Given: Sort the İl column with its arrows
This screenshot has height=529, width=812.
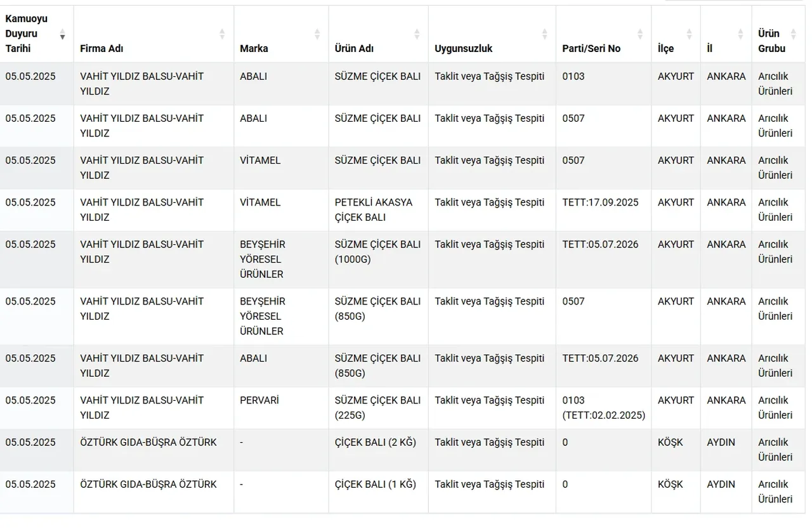Looking at the screenshot, I should (740, 34).
